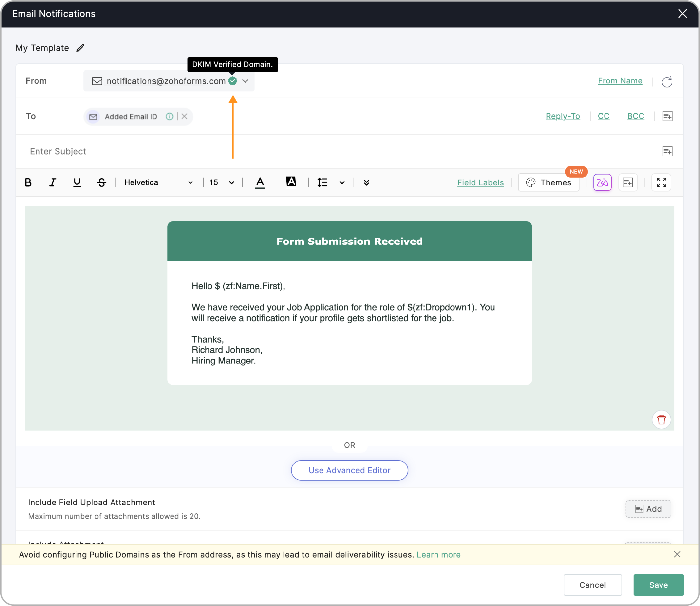
Task: Click the line spacing icon
Action: [322, 183]
